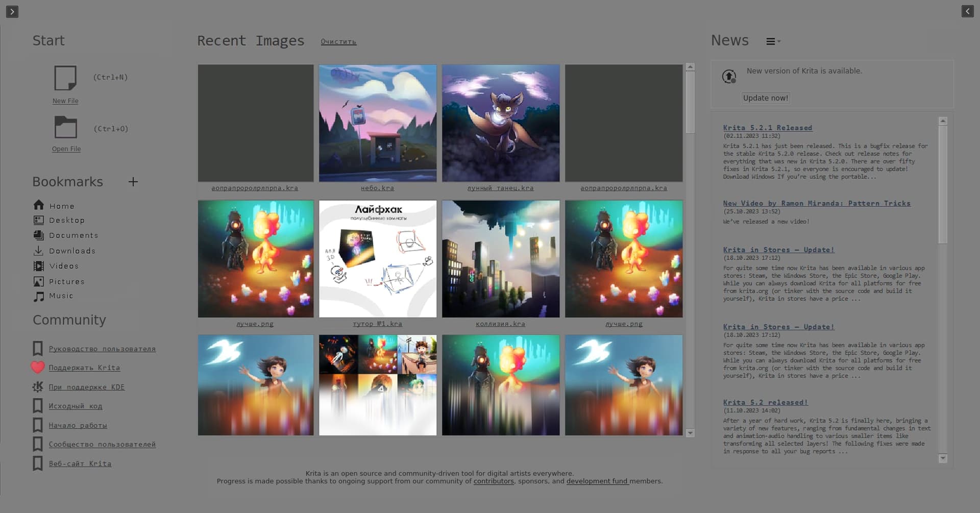980x513 pixels.
Task: Click the News panel vertical scrollbar thumb
Action: click(943, 185)
